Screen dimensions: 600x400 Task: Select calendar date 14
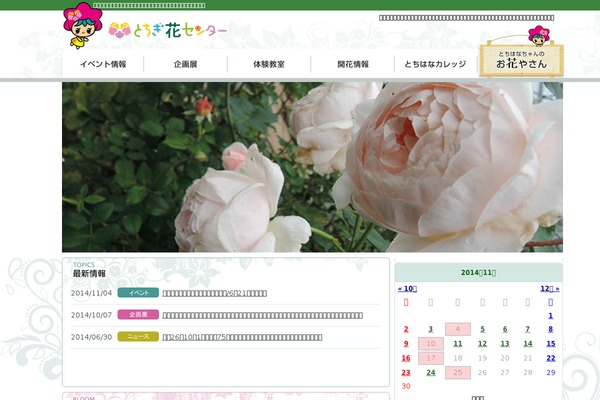point(528,344)
